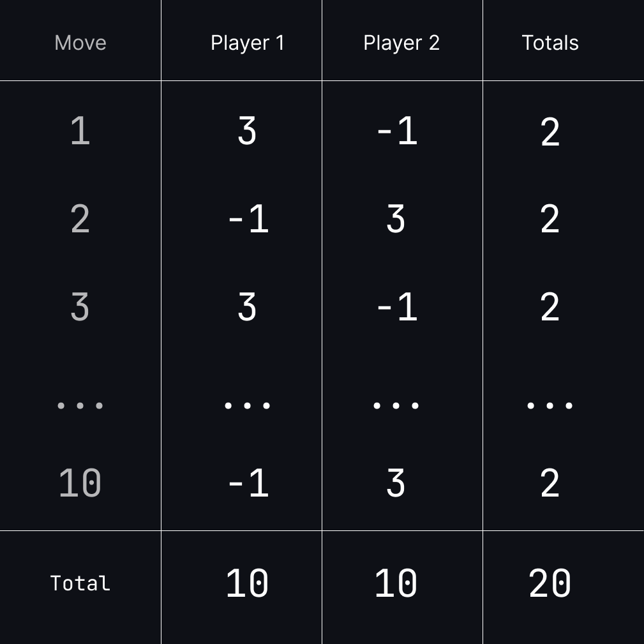The height and width of the screenshot is (644, 644).
Task: Select the Total row label
Action: (x=80, y=583)
